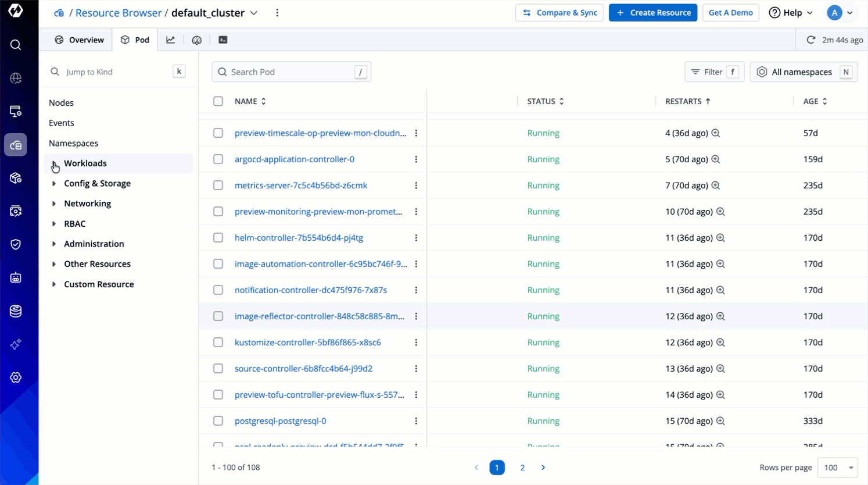Click the Create Resource button
868x485 pixels.
tap(653, 13)
